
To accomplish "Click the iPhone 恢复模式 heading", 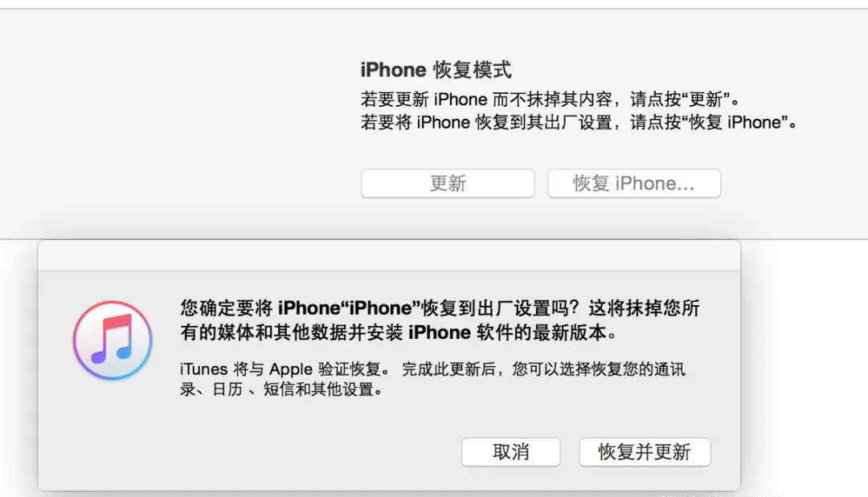I will tap(436, 70).
